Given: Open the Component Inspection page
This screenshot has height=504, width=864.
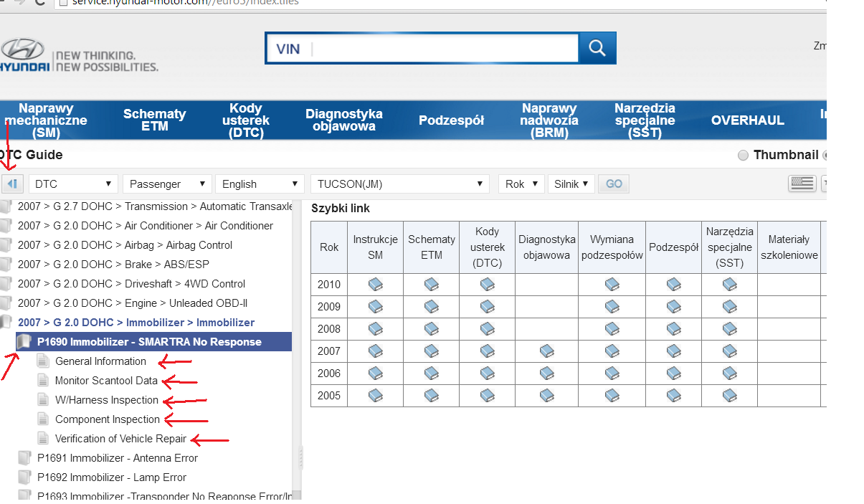Looking at the screenshot, I should pos(108,419).
